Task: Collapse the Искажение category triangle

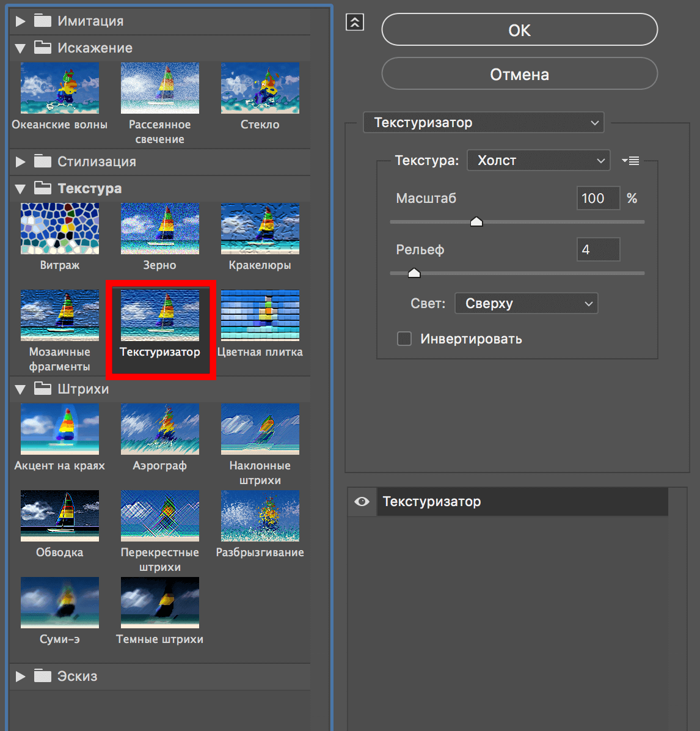Action: point(20,48)
